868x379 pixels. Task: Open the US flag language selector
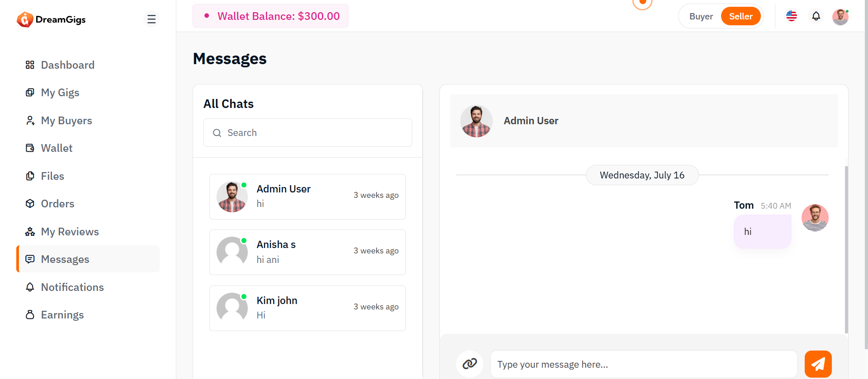(791, 16)
